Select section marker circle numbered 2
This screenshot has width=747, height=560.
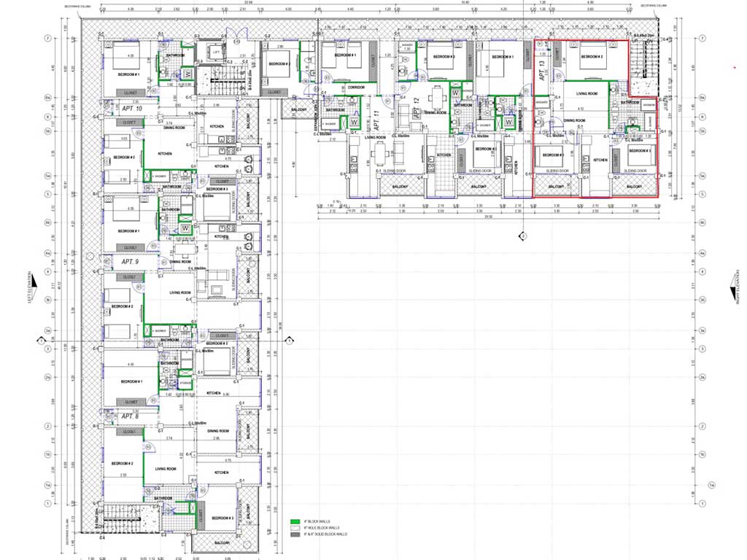[522, 236]
